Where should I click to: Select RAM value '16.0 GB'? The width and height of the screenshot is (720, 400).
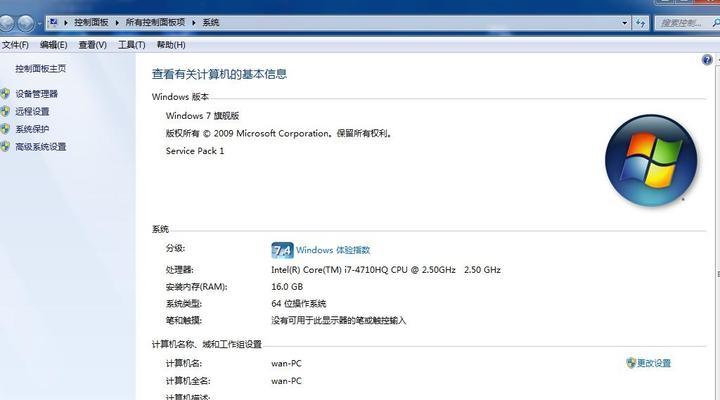tap(287, 287)
